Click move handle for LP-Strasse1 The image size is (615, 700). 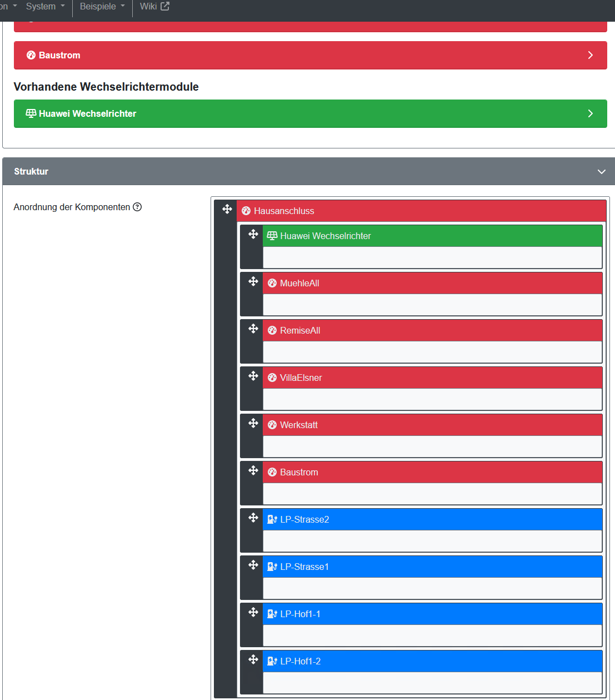(x=253, y=565)
